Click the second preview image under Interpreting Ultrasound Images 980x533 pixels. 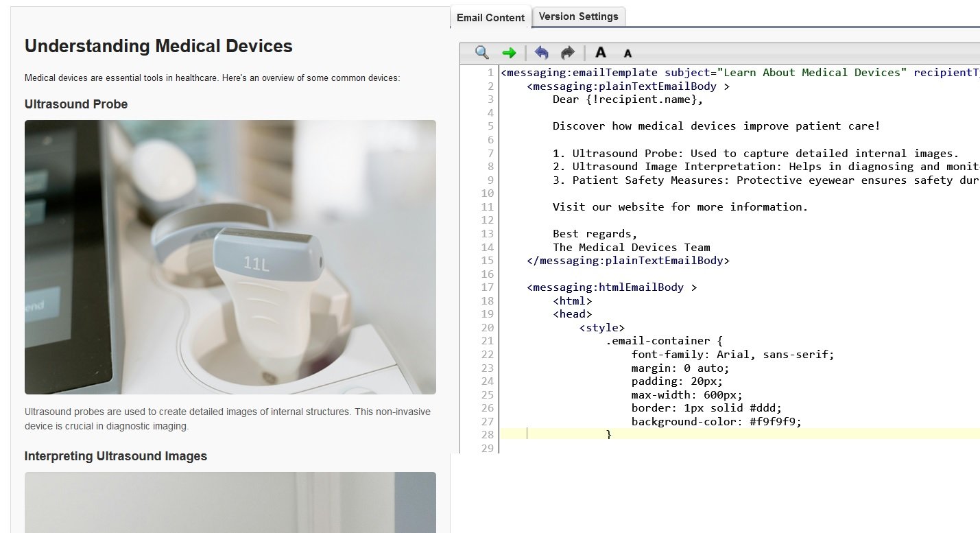[230, 502]
